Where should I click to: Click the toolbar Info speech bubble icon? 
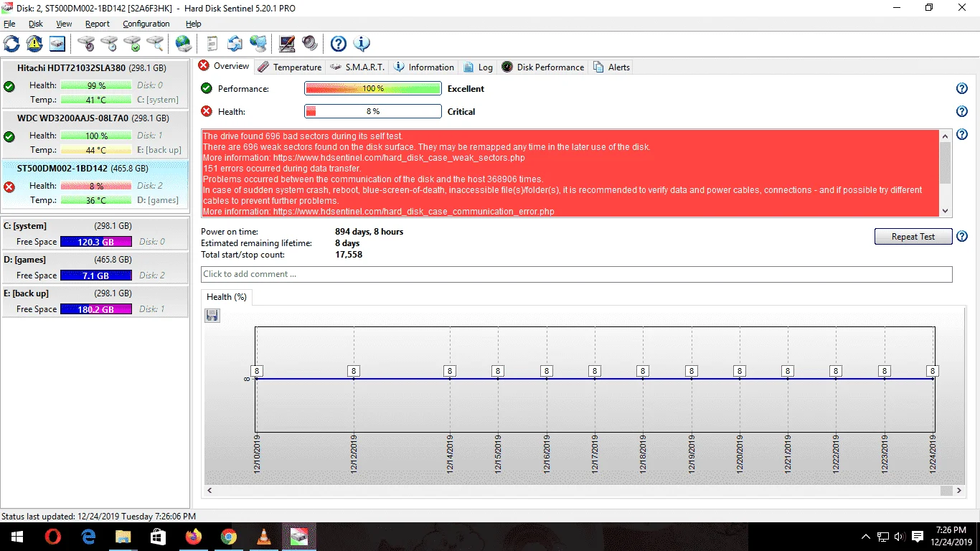362,44
